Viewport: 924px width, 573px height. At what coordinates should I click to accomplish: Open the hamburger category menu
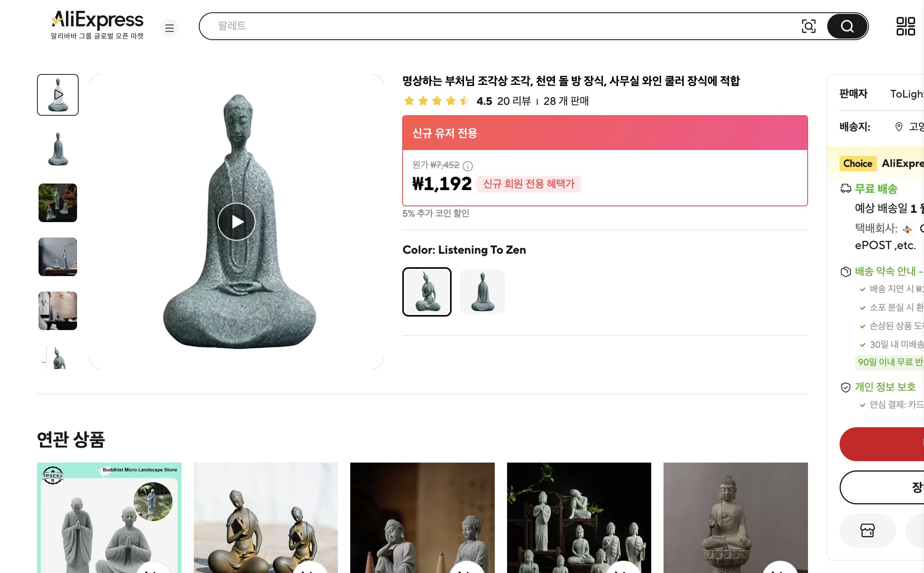point(170,28)
